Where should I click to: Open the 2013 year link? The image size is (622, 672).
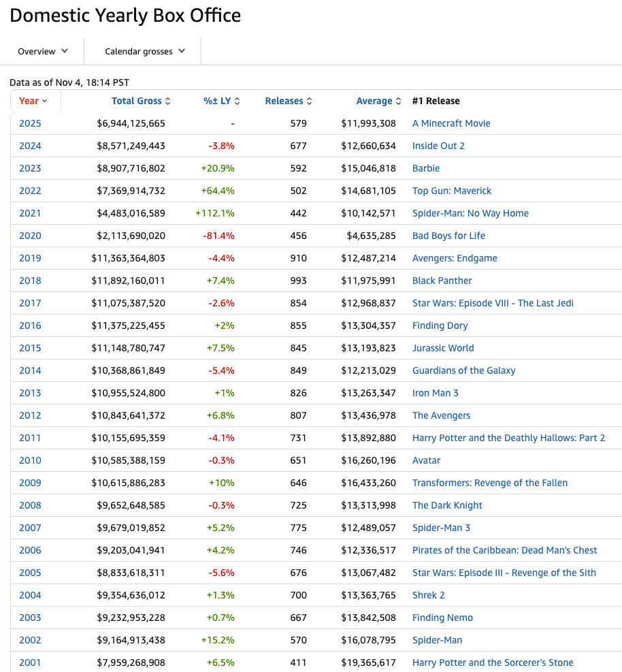(30, 393)
